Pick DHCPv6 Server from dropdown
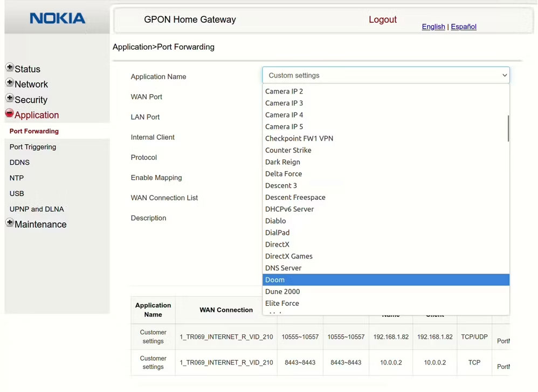Viewport: 538px width, 392px height. pyautogui.click(x=385, y=209)
